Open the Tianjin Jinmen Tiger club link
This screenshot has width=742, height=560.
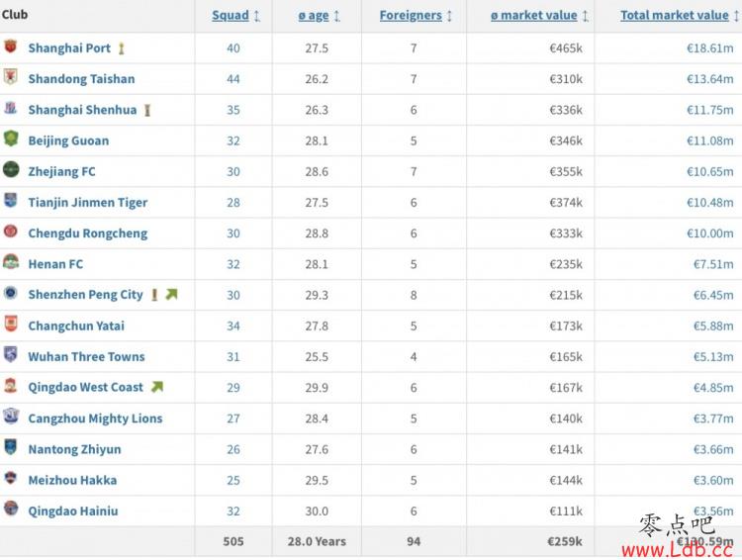click(x=88, y=203)
